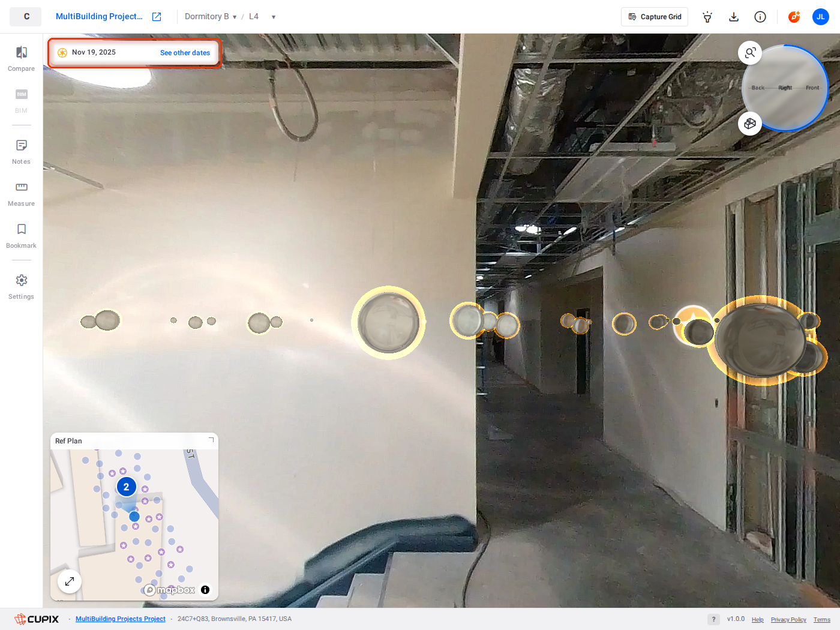The width and height of the screenshot is (840, 630).
Task: Open Mapbox attribution info icon
Action: (x=205, y=590)
